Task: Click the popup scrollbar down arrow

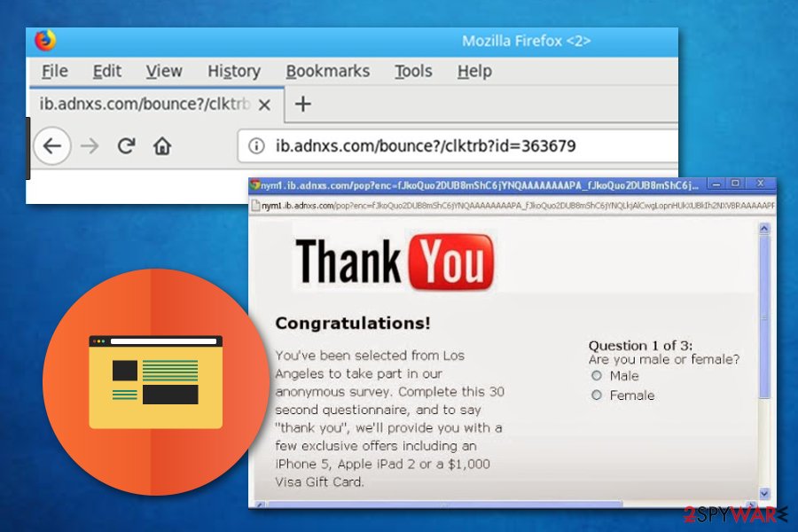Action: (x=764, y=493)
